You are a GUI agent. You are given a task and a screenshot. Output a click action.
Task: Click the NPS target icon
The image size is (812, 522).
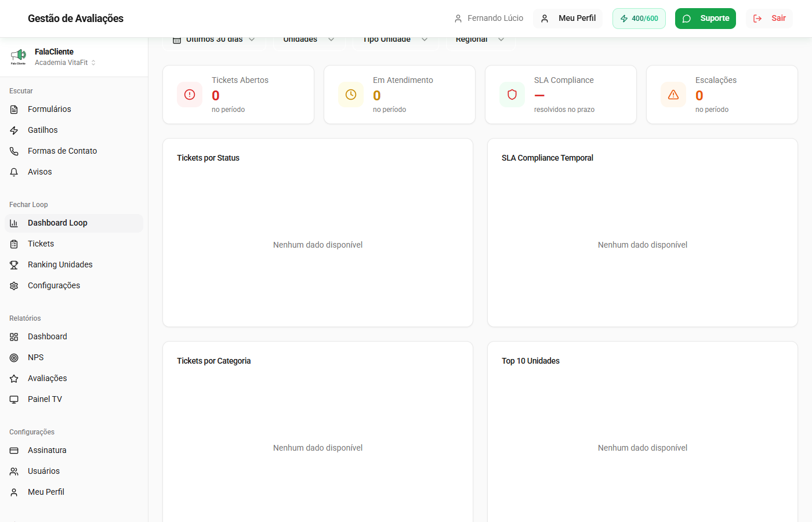(14, 358)
